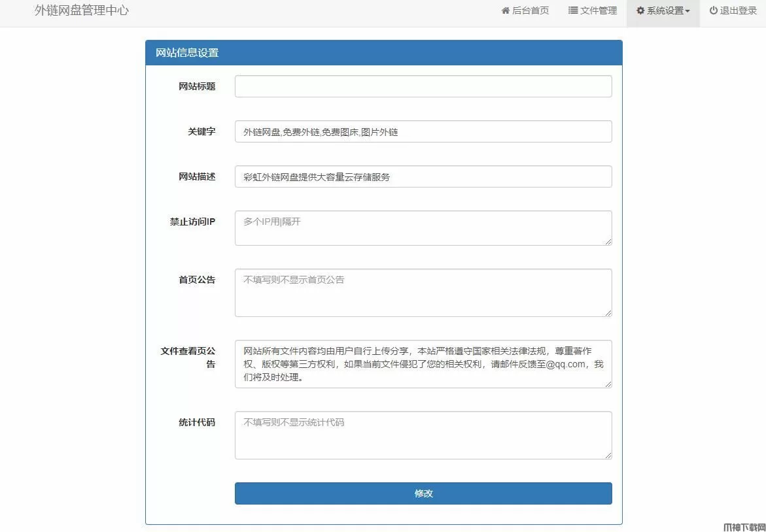Image resolution: width=766 pixels, height=532 pixels.
Task: Focus the 禁止访问IP textarea
Action: tap(423, 228)
